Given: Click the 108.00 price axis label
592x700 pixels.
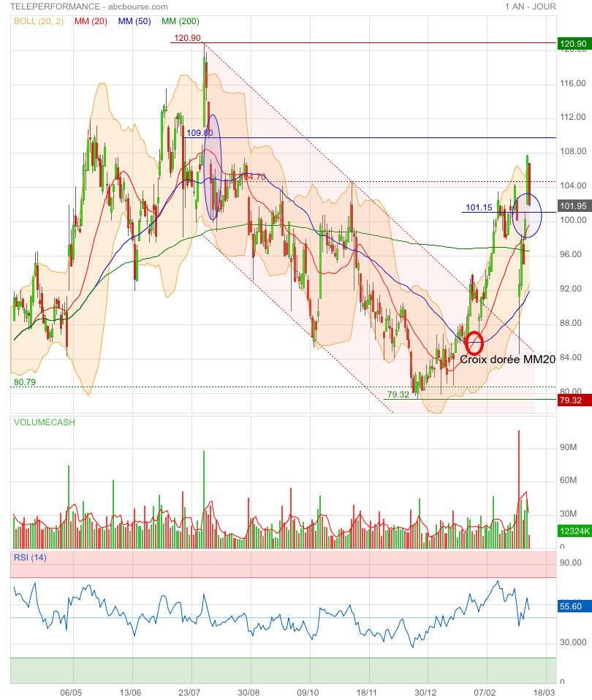Looking at the screenshot, I should click(x=573, y=151).
